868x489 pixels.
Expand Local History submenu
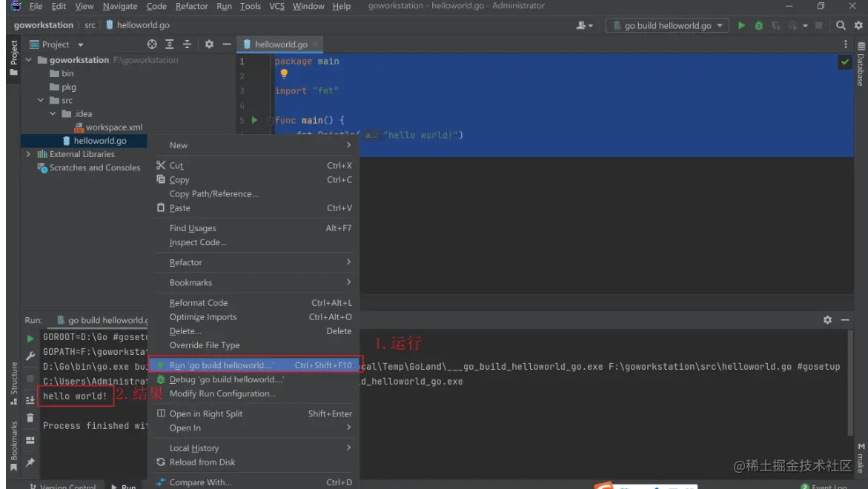point(255,448)
